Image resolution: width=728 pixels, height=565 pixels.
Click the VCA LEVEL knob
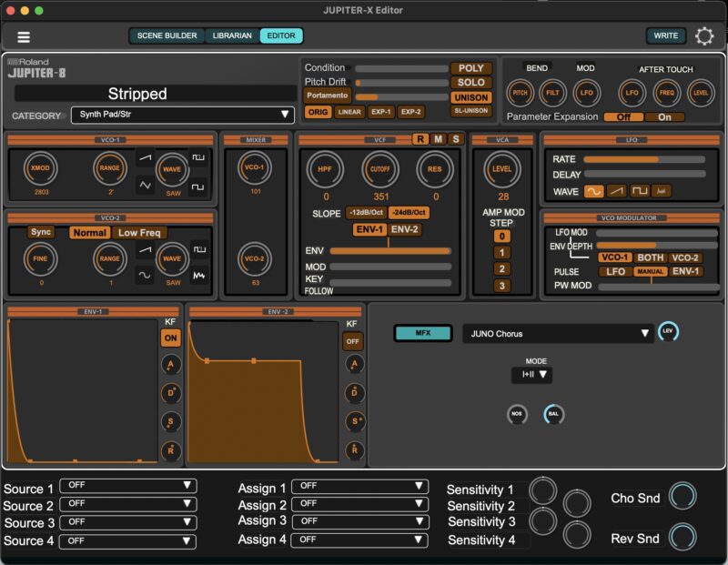502,169
